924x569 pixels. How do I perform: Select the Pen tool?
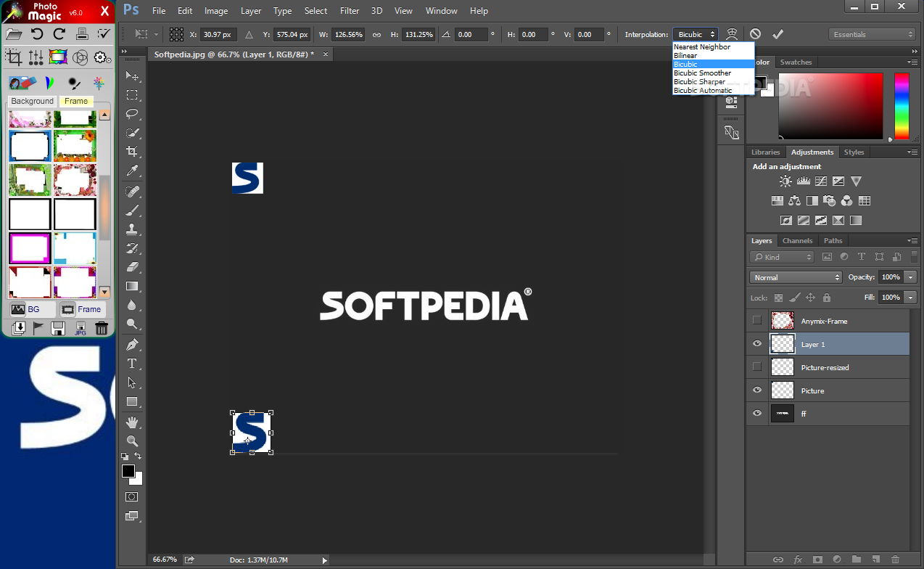pos(133,345)
